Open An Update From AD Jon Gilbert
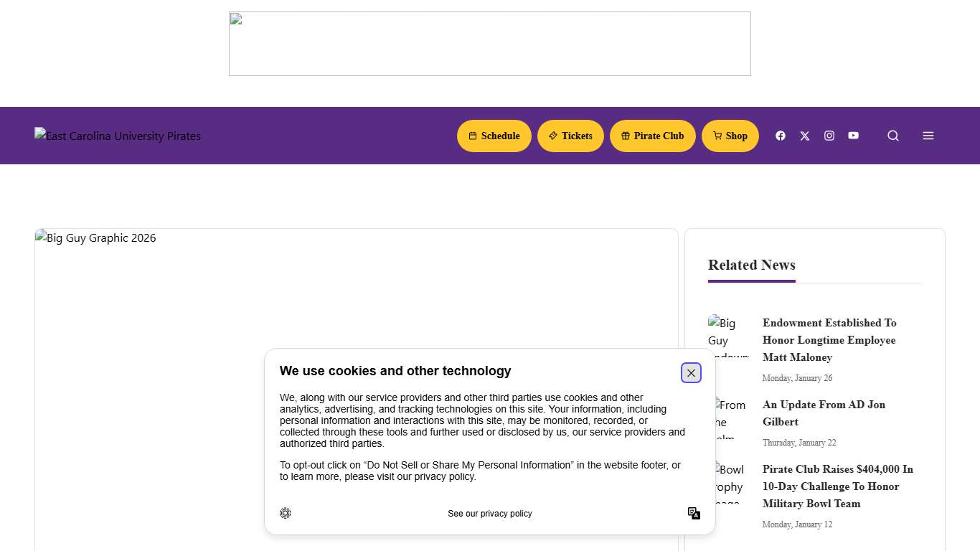The height and width of the screenshot is (551, 980). point(824,413)
